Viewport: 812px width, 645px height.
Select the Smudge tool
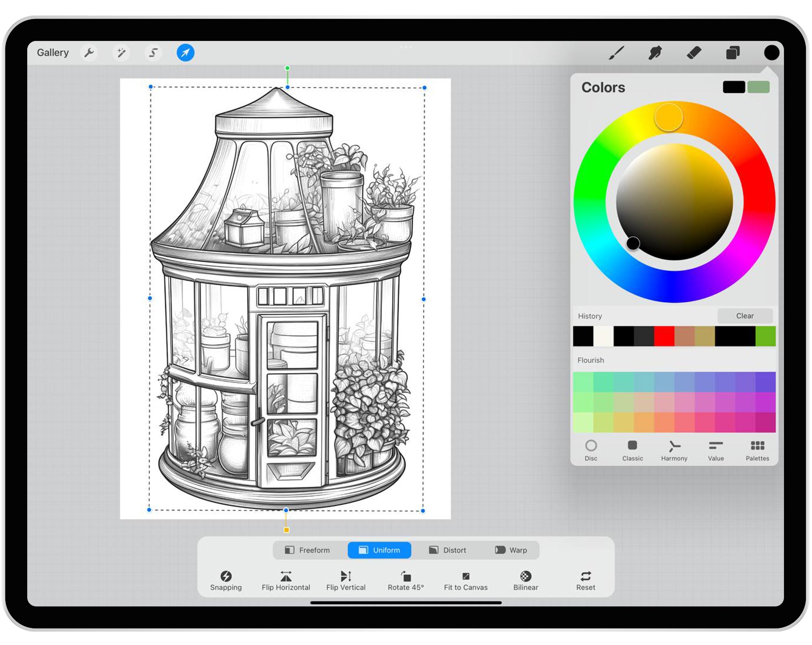[x=655, y=53]
